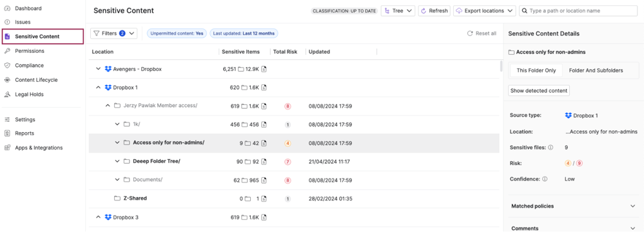Collapse the Dropbox 1 node
The height and width of the screenshot is (232, 644).
tap(98, 88)
